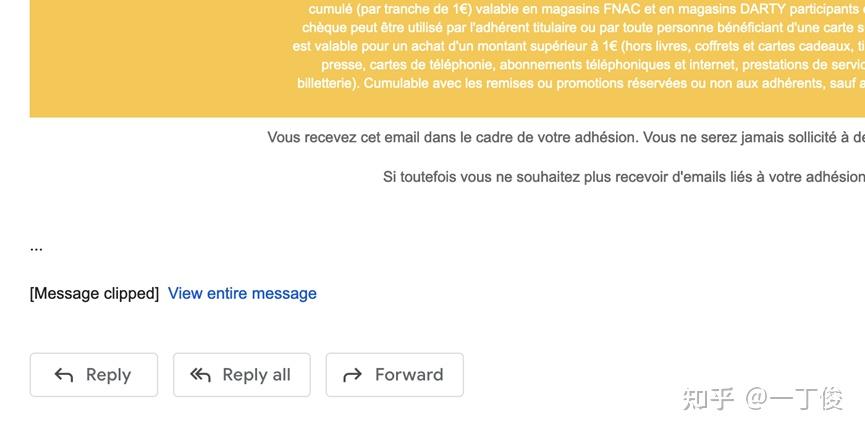865x433 pixels.
Task: Click the [Message clipped] notice text
Action: [x=94, y=293]
